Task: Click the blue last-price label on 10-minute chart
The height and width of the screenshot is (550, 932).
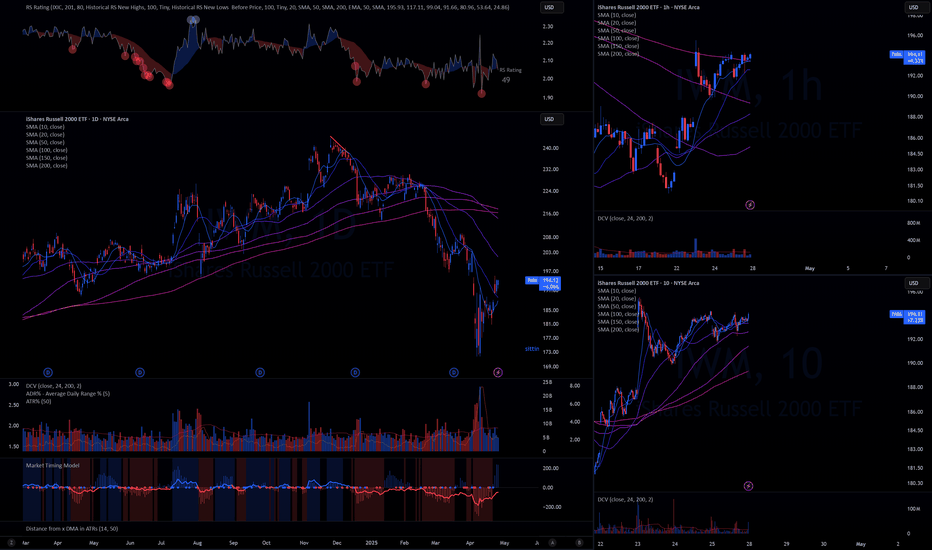Action: coord(907,316)
